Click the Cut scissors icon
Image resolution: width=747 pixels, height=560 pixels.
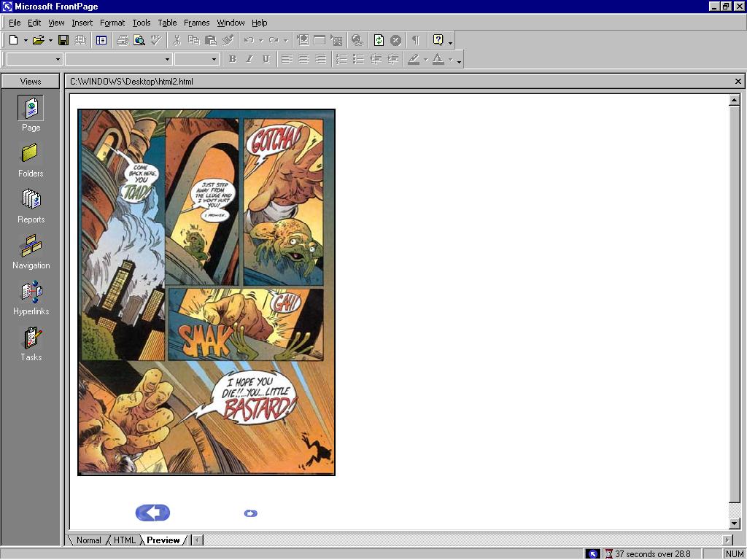coord(177,41)
